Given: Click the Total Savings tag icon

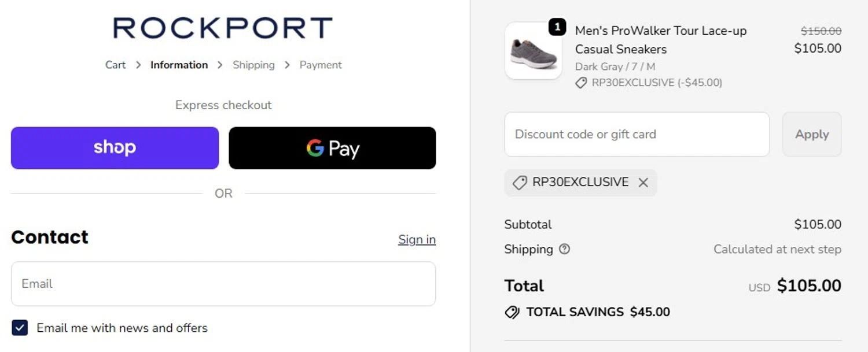Looking at the screenshot, I should (512, 312).
